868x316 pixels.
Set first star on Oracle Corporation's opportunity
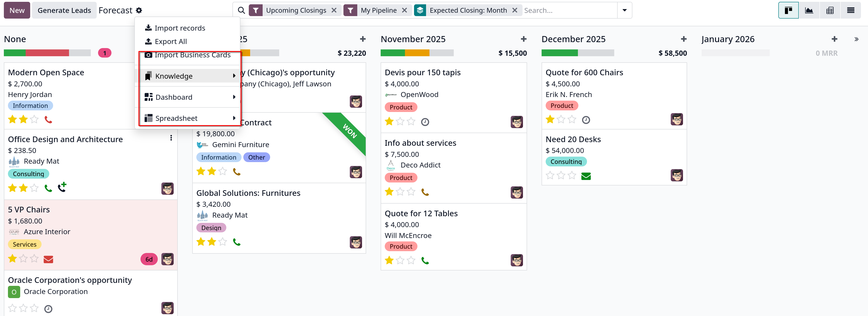coord(12,308)
